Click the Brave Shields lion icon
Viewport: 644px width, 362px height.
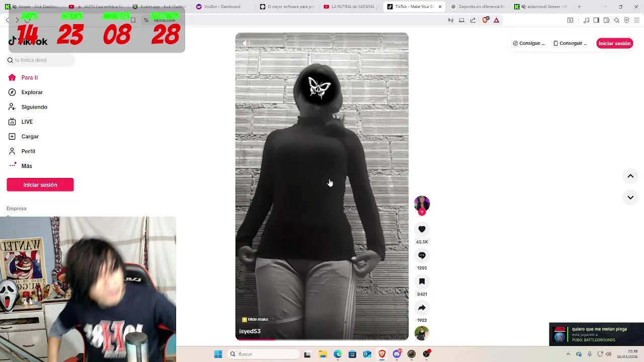pos(485,20)
